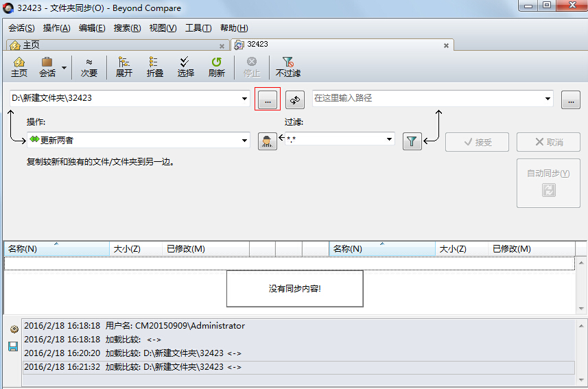
Task: Sort right pane by 大小(Z) column
Action: [x=462, y=249]
